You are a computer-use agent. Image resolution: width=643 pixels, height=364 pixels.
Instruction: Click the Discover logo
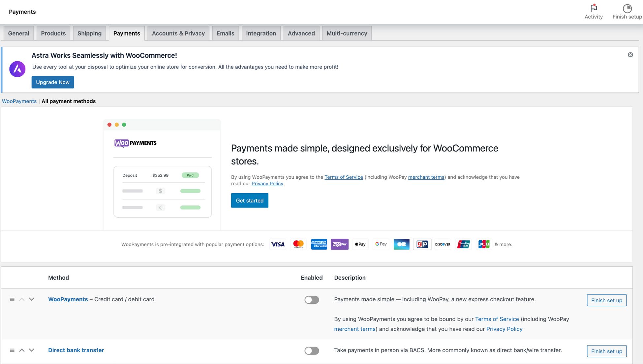[x=443, y=244]
